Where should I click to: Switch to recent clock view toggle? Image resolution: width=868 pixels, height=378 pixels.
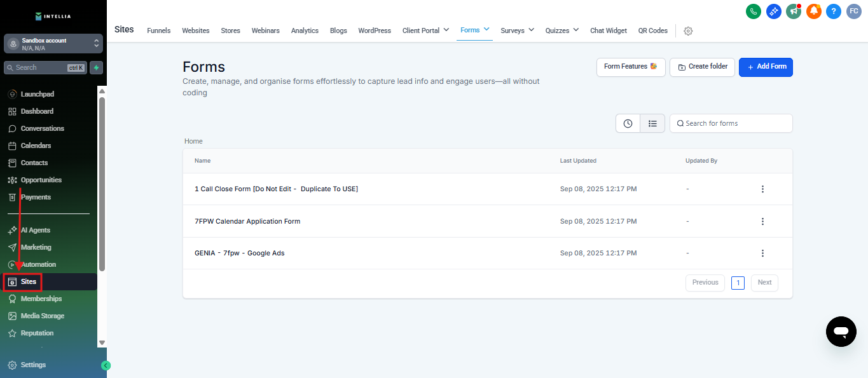coord(628,123)
